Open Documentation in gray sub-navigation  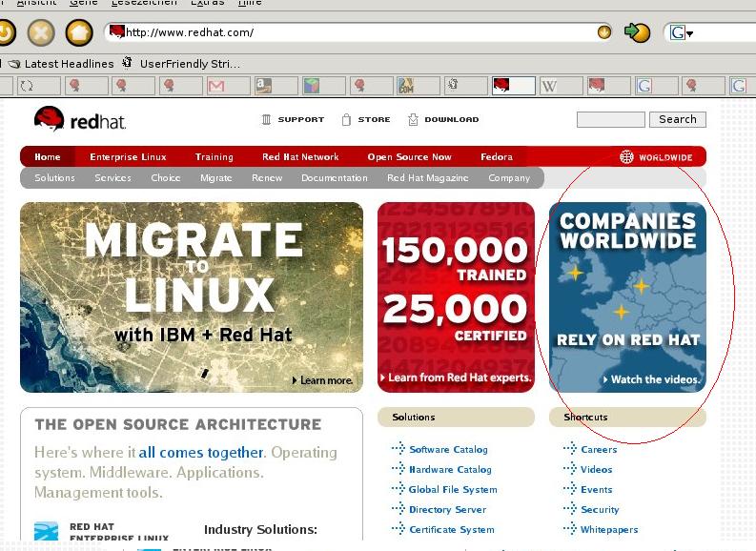point(334,178)
